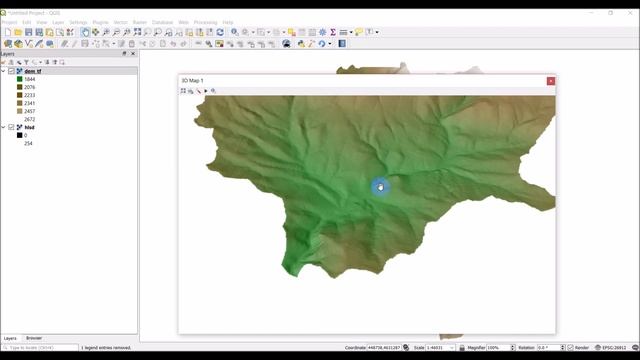The image size is (640, 360).
Task: Collapse the hlsd layer tree
Action: tap(4, 127)
